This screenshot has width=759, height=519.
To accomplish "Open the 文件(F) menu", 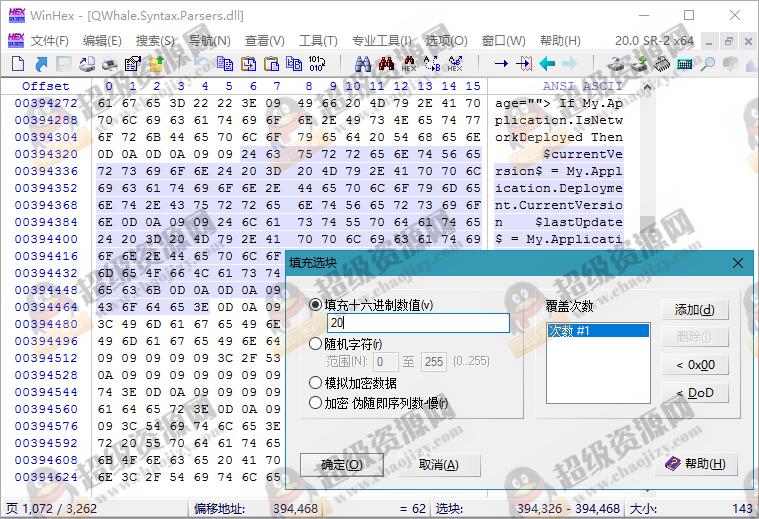I will point(50,41).
